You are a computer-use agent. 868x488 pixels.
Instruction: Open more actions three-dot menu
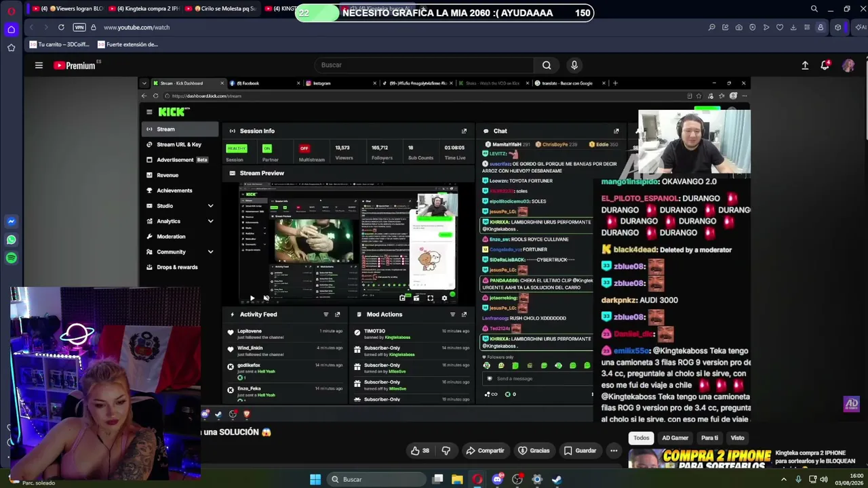(614, 451)
